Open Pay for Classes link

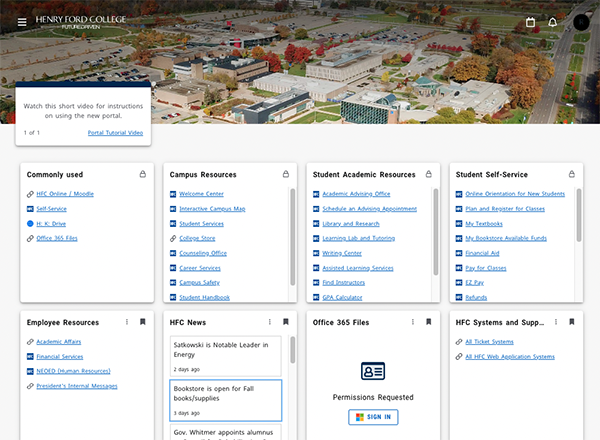click(486, 268)
